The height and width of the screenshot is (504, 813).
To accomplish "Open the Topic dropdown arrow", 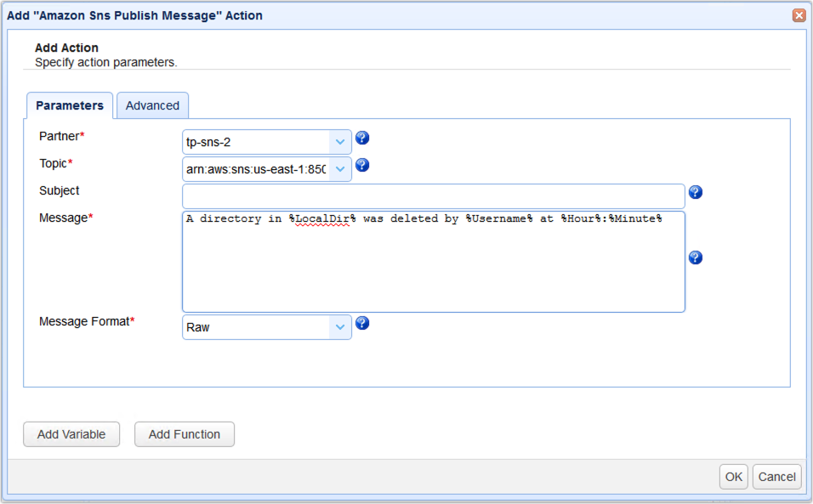I will (340, 169).
